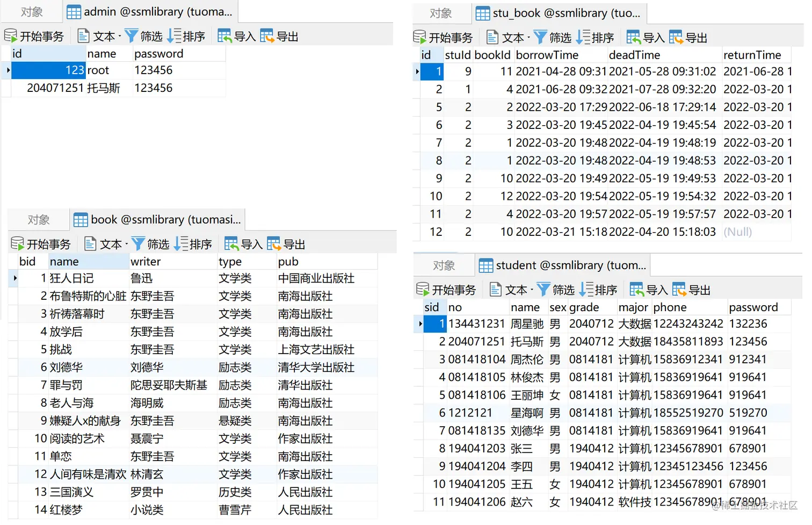The image size is (812, 525).
Task: Select the admin cell with id 123
Action: (x=48, y=70)
